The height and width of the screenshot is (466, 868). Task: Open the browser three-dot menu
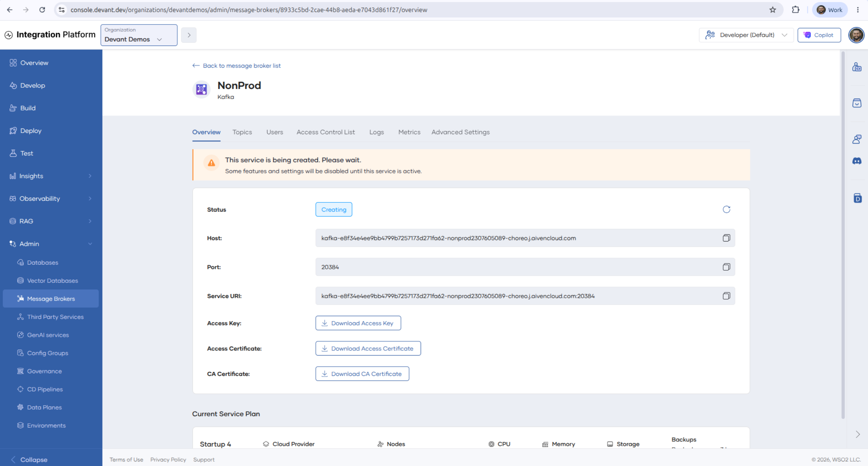[x=858, y=10]
